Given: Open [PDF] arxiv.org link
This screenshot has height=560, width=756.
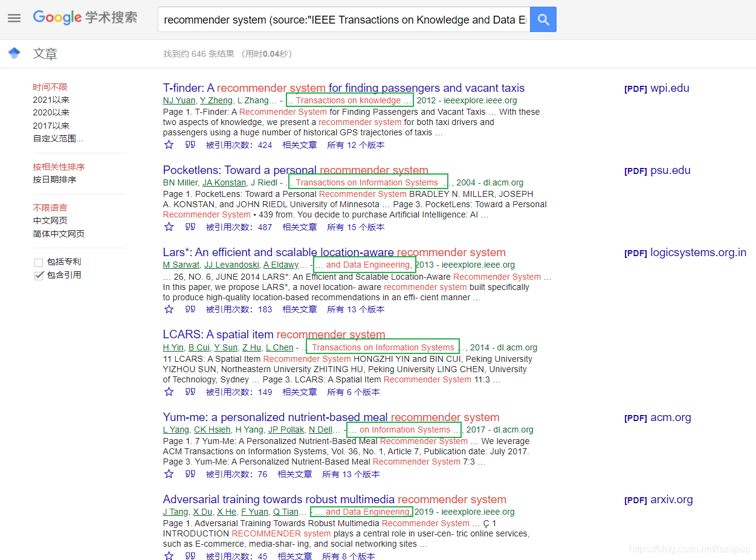Looking at the screenshot, I should (659, 499).
